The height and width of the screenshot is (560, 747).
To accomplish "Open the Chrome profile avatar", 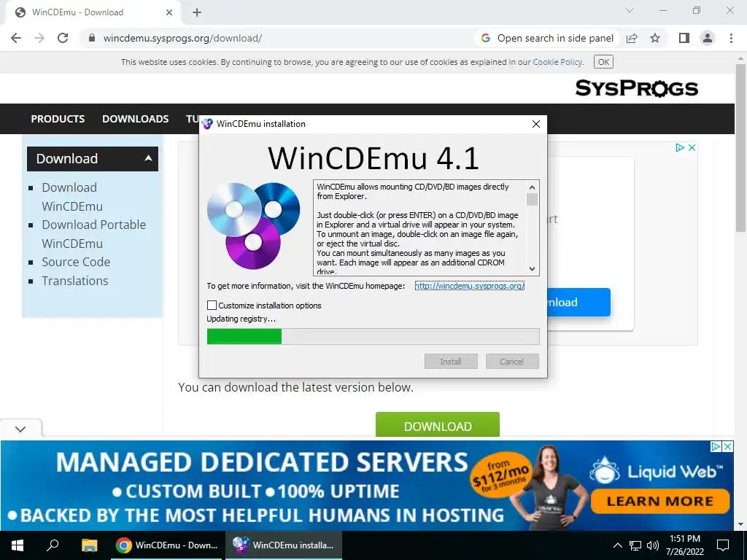I will pos(708,38).
